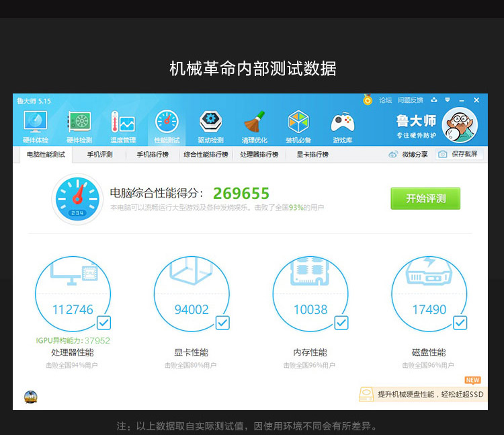Viewport: 504px width, 435px height.
Task: Click the disk drive icon in 磁盘性能 circle
Action: click(429, 271)
